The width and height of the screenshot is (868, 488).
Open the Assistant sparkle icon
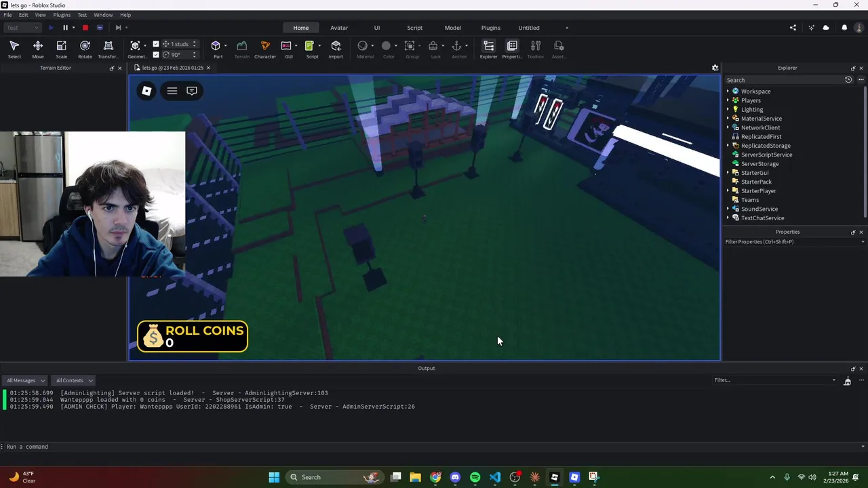pos(811,28)
